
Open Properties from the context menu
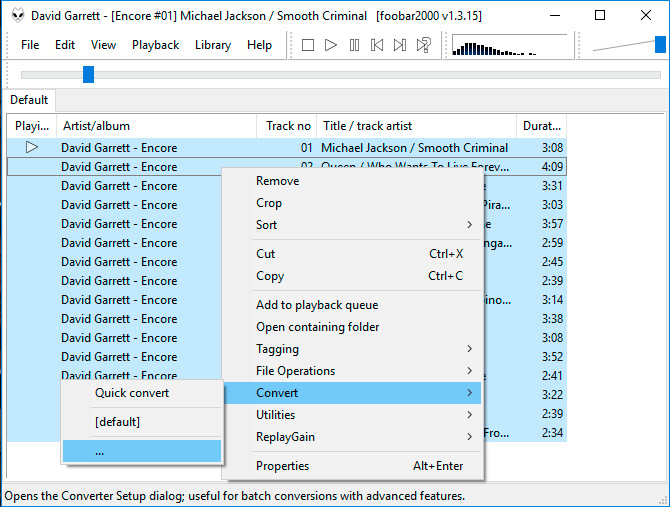click(x=353, y=466)
